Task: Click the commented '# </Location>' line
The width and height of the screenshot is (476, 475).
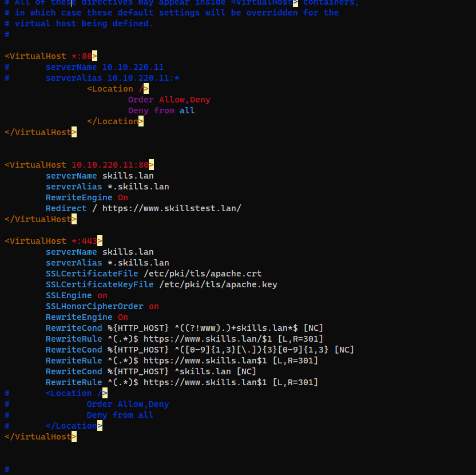Action: (x=53, y=426)
